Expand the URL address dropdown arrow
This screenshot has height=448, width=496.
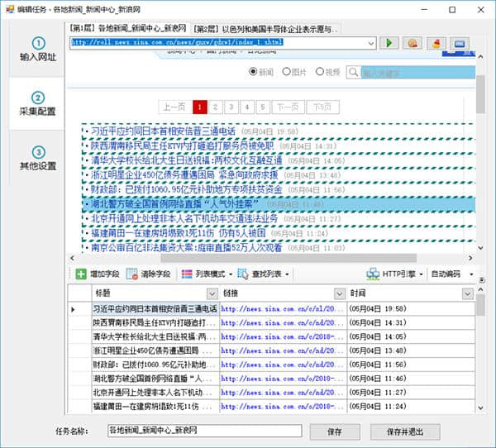pos(370,43)
